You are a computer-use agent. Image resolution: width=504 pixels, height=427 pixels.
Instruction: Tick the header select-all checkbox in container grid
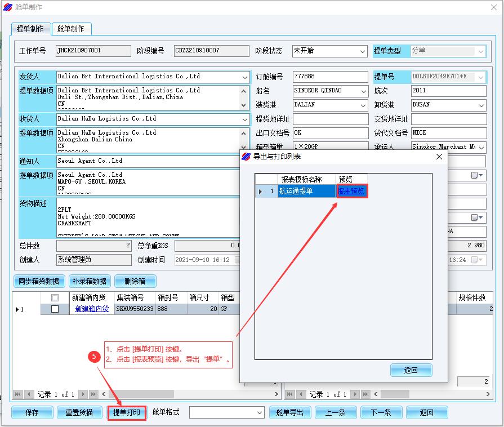pyautogui.click(x=55, y=297)
